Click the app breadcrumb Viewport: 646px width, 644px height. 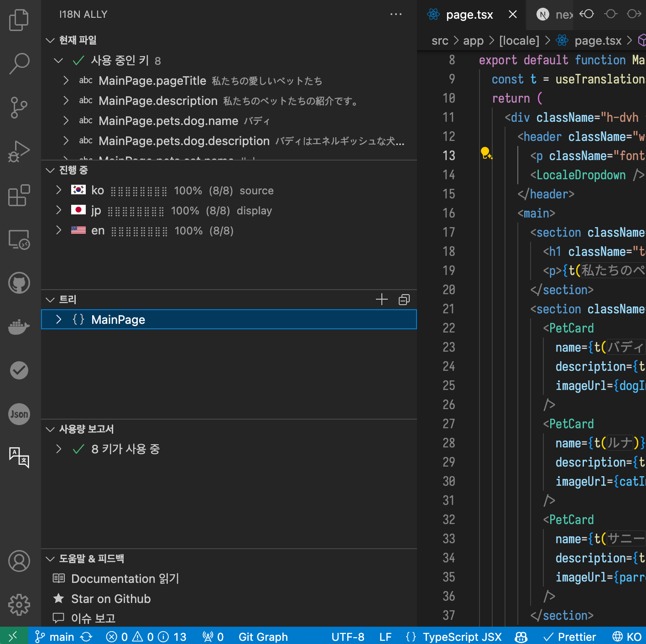coord(473,41)
